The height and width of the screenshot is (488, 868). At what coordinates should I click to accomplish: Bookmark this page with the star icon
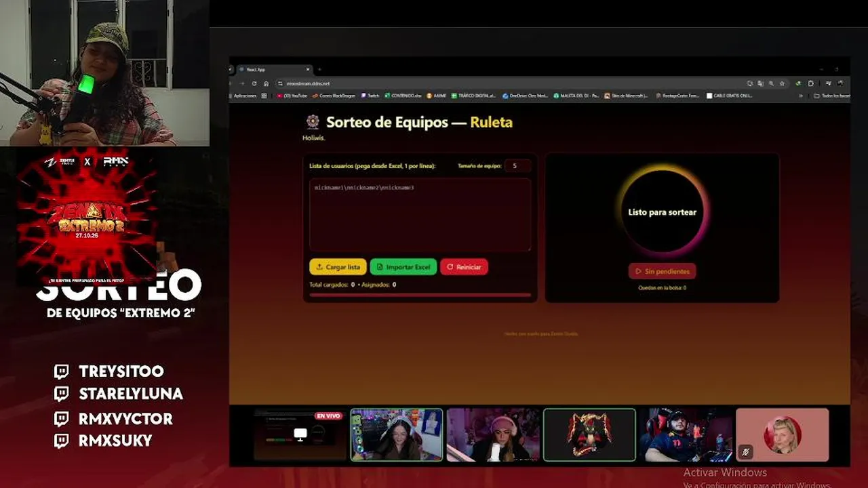[782, 83]
